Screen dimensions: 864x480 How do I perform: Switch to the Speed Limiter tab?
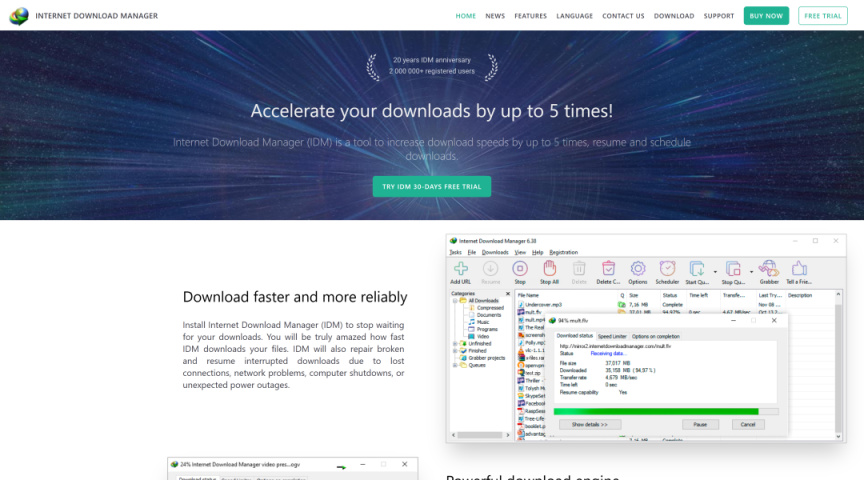click(612, 336)
